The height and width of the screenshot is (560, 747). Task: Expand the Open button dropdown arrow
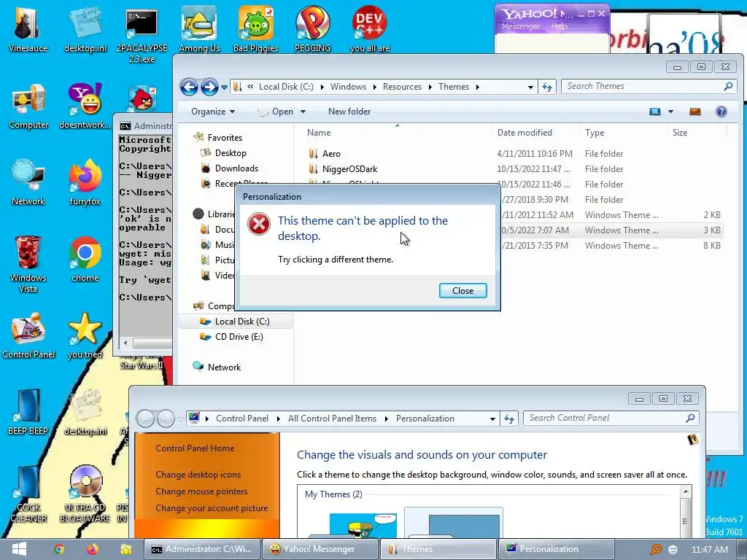coord(303,112)
